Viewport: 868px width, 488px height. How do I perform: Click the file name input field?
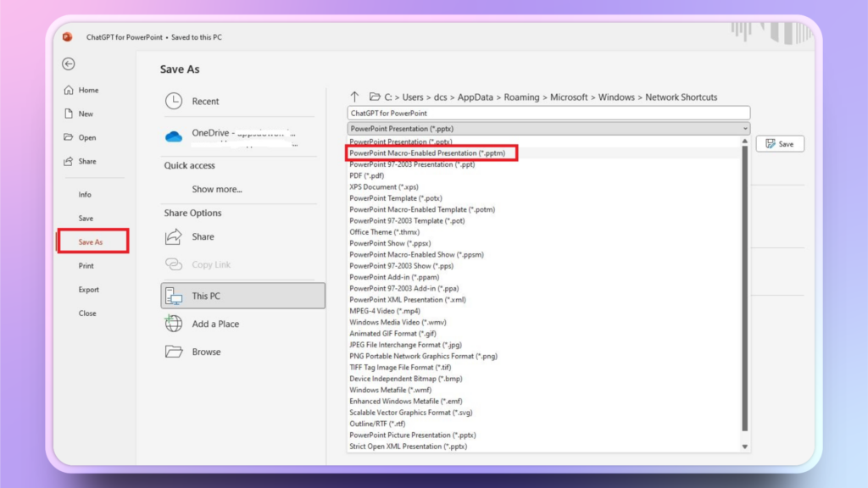click(x=548, y=113)
